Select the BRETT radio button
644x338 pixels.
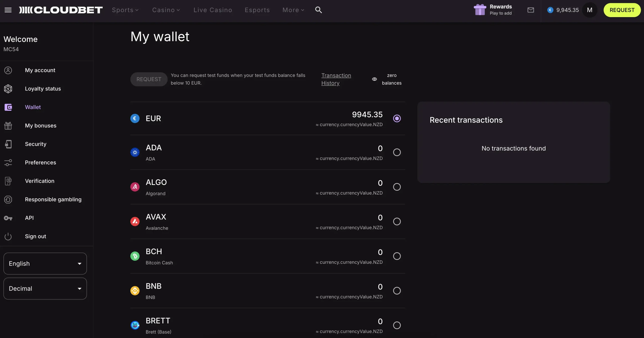[397, 325]
